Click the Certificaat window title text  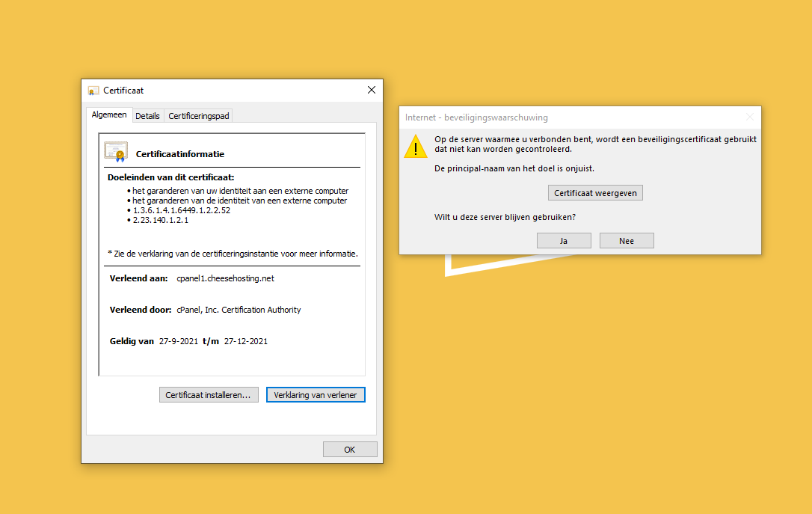123,91
